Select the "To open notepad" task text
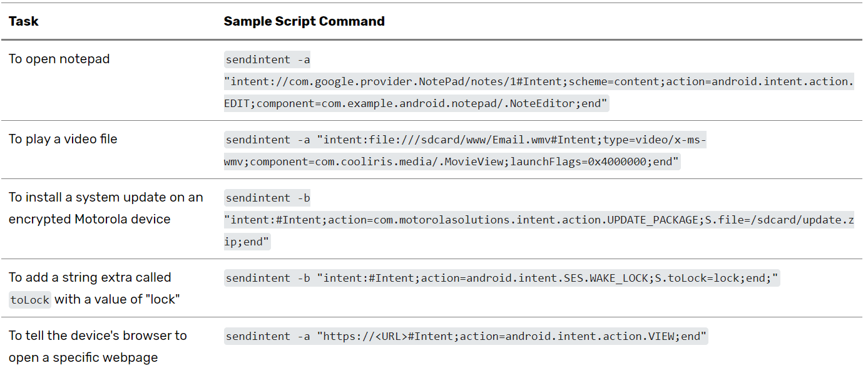Screen dimensions: 868x390 click(x=59, y=59)
